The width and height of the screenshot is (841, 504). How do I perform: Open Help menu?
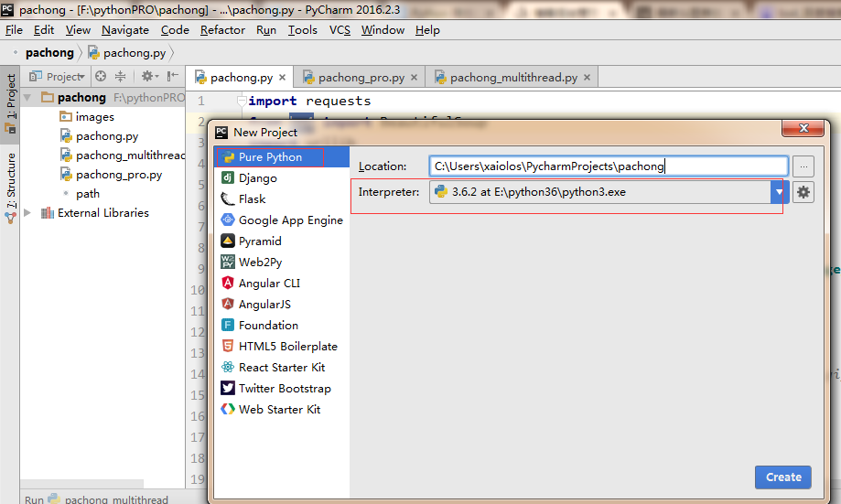point(427,30)
